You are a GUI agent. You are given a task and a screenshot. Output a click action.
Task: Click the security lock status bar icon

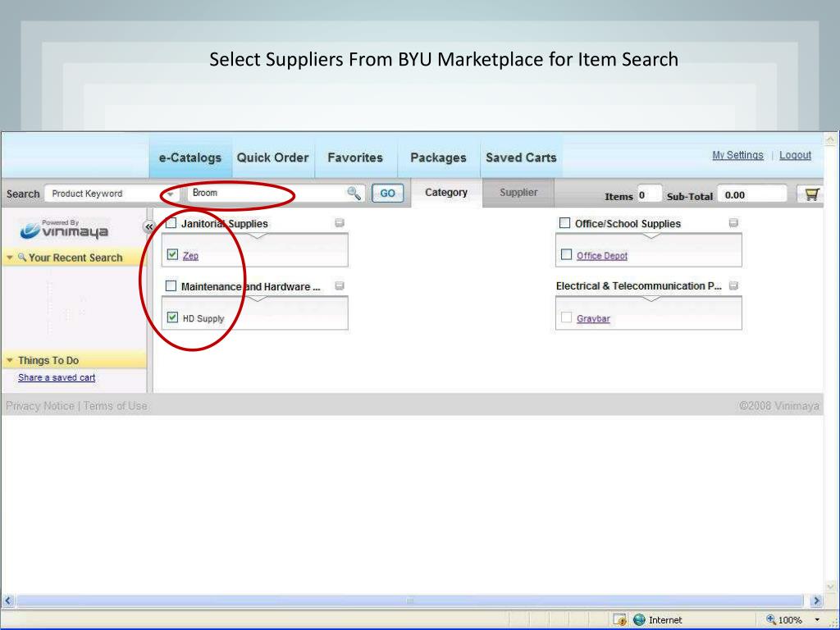pos(620,620)
